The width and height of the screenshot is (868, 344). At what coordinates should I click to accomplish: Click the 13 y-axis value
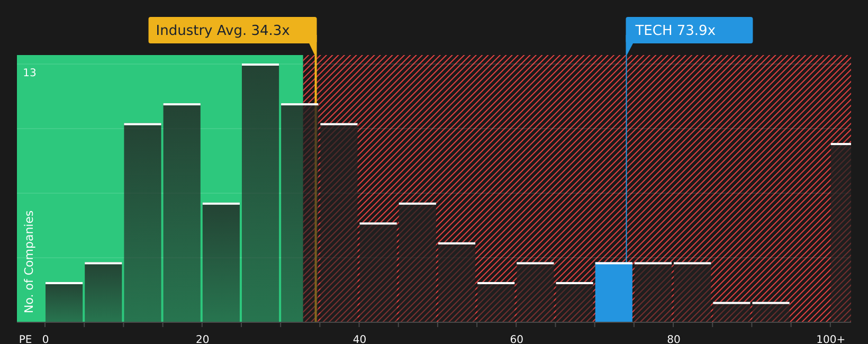pos(30,73)
